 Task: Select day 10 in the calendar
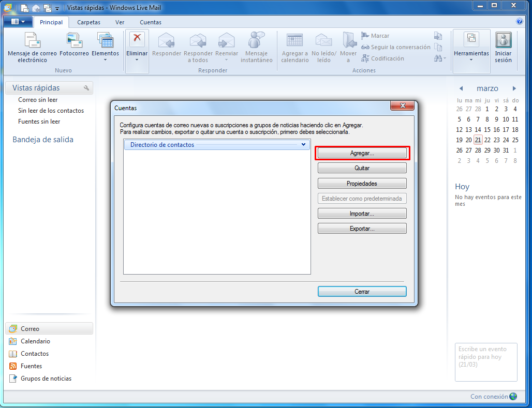coord(506,119)
